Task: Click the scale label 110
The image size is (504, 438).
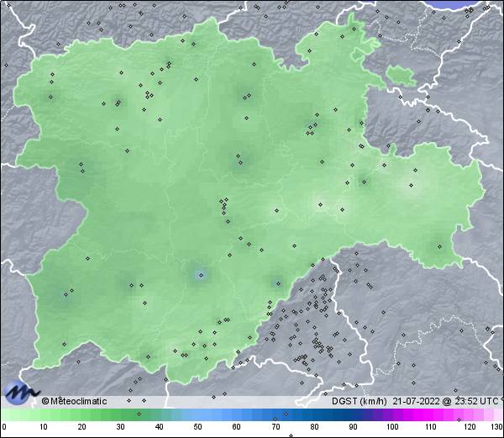Action: pyautogui.click(x=431, y=427)
